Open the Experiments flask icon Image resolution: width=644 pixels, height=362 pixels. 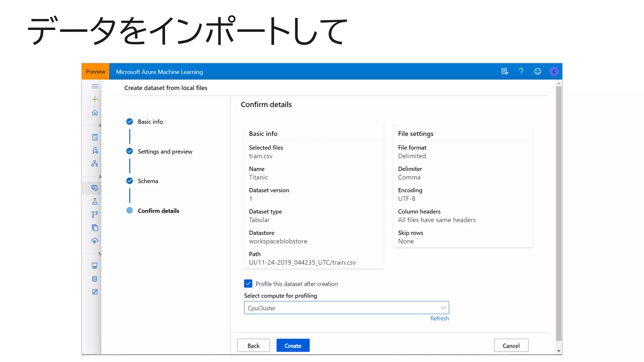pyautogui.click(x=95, y=201)
